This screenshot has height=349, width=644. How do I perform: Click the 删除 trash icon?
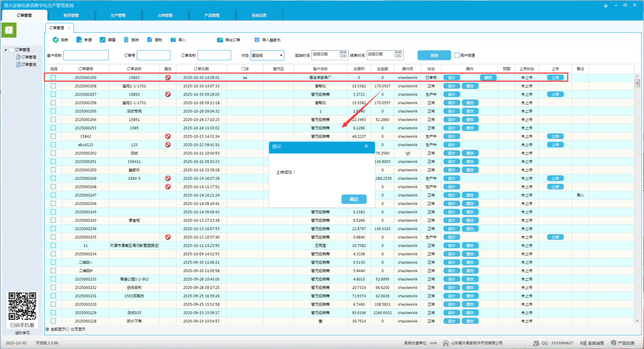click(126, 40)
